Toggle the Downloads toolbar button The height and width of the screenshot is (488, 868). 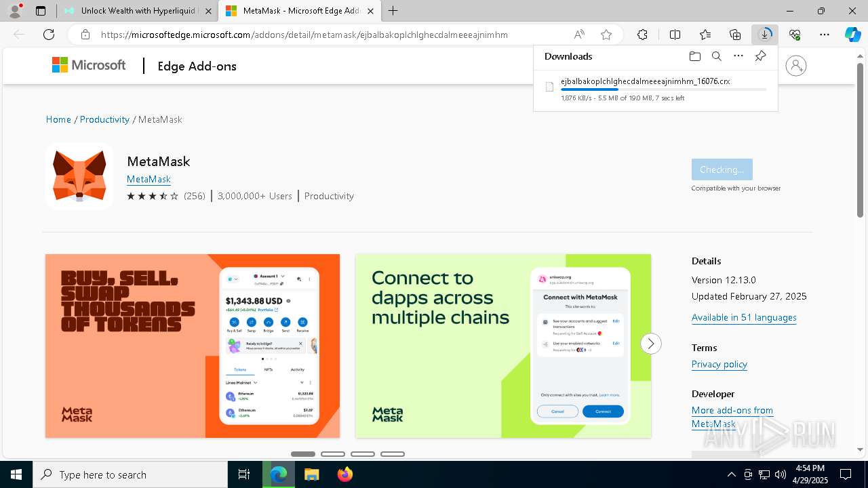tap(765, 35)
